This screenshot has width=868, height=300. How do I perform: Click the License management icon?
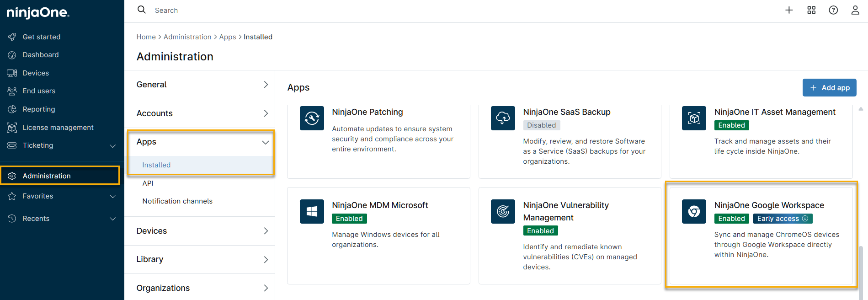pyautogui.click(x=12, y=128)
